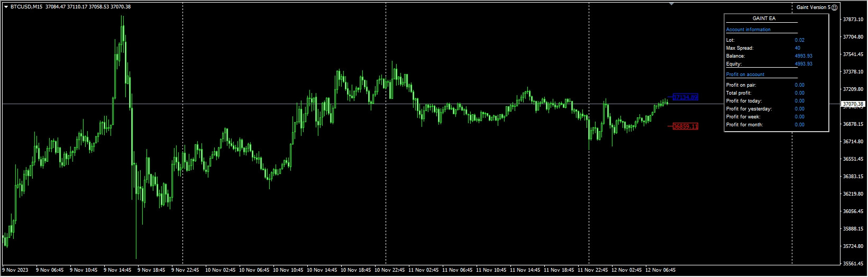This screenshot has width=868, height=277.
Task: Click the Equity: label
Action: [x=734, y=64]
